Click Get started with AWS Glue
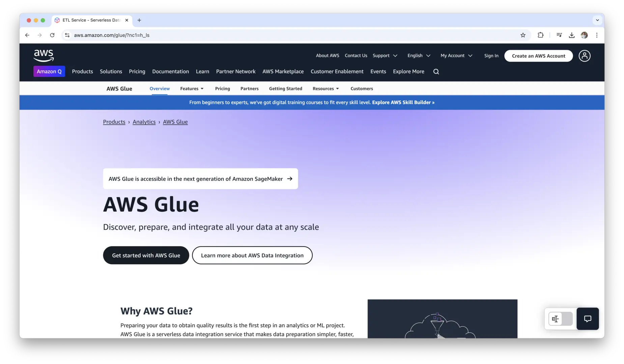 tap(146, 255)
